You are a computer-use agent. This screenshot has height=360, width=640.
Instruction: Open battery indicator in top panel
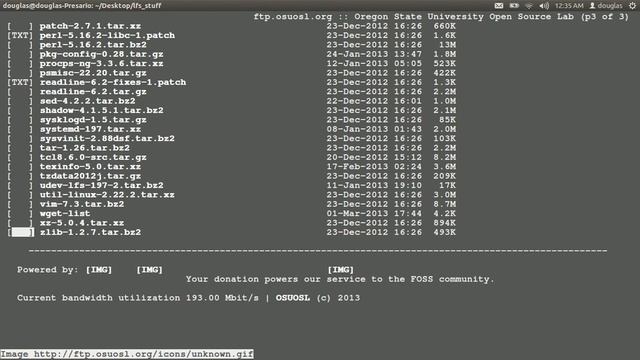[x=514, y=6]
